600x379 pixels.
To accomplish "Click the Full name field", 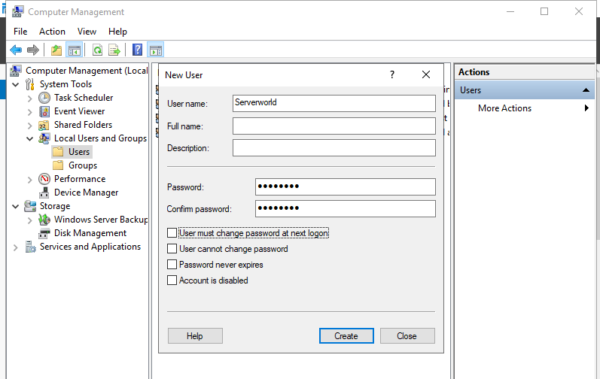I will 334,126.
